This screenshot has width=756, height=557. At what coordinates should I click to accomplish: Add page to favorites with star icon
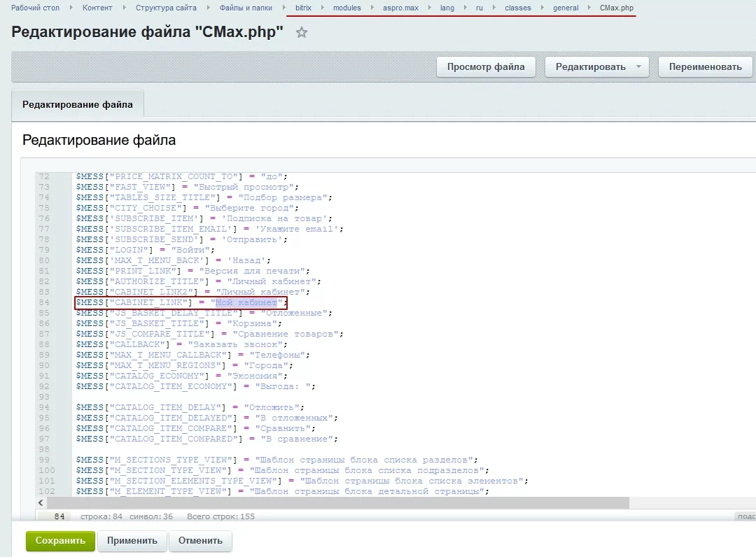pyautogui.click(x=301, y=33)
